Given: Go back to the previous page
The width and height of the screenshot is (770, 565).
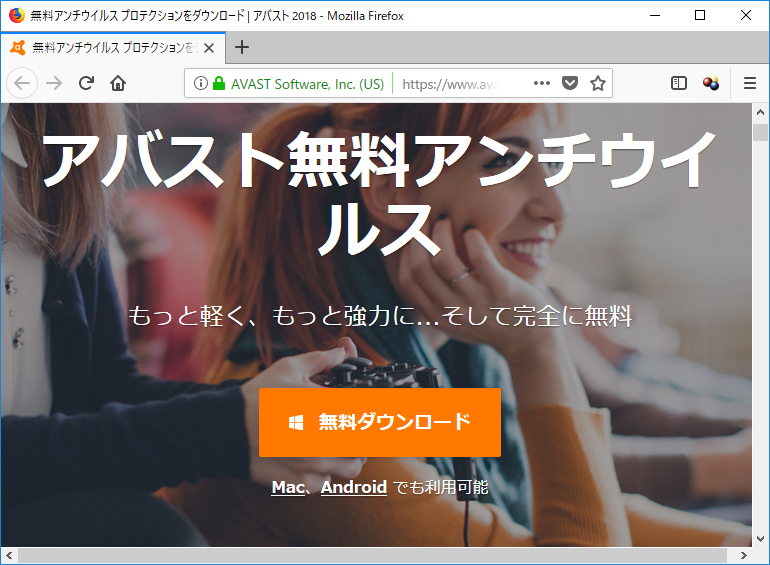Looking at the screenshot, I should pos(22,83).
